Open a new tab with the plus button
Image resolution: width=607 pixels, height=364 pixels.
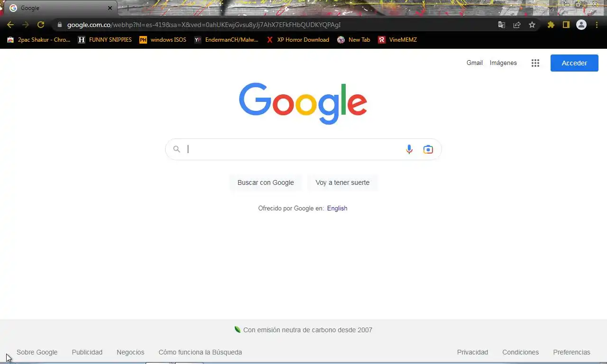coord(127,8)
